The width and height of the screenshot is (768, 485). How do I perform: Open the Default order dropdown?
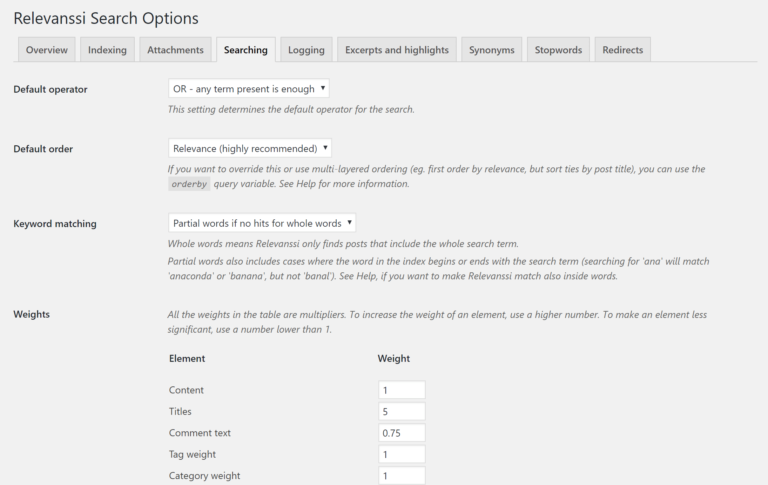tap(250, 149)
